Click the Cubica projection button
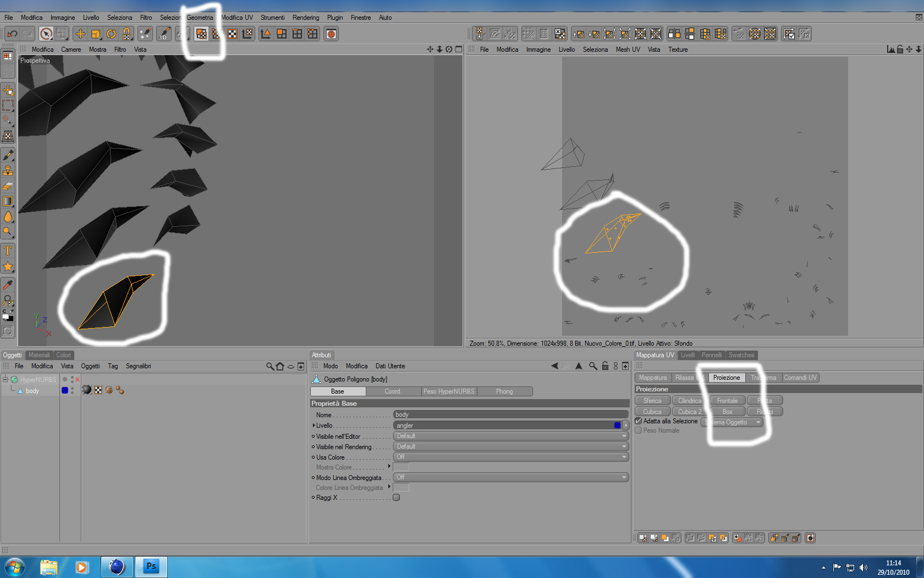This screenshot has width=924, height=578. click(652, 412)
